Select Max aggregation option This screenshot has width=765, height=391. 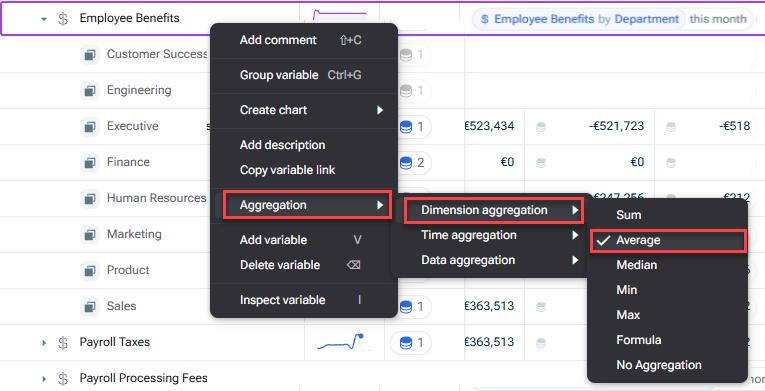(x=667, y=315)
